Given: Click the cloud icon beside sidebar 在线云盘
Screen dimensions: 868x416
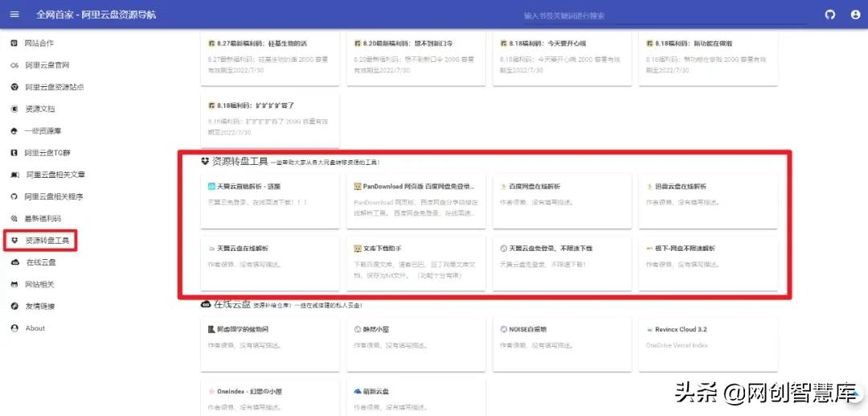Looking at the screenshot, I should click(x=15, y=262).
